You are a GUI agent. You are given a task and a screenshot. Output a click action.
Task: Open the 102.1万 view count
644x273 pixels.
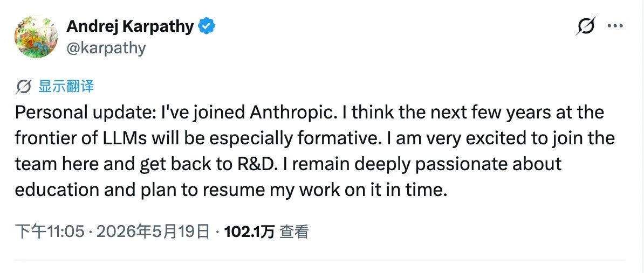(250, 232)
